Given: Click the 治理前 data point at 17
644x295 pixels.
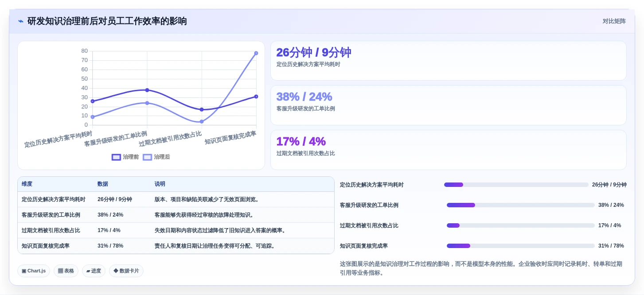Looking at the screenshot, I should point(202,109).
